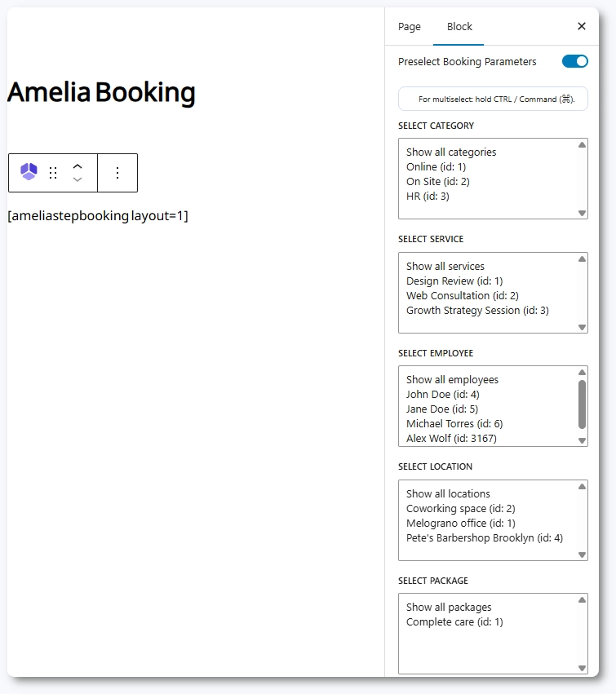Click the Amelia block logo icon

click(29, 172)
